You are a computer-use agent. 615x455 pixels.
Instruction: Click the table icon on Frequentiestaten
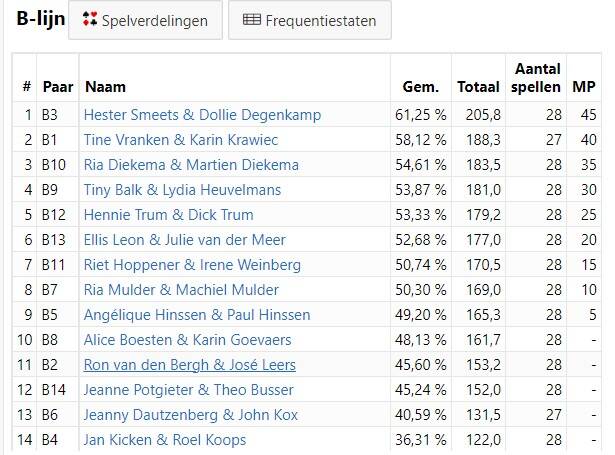click(x=251, y=19)
